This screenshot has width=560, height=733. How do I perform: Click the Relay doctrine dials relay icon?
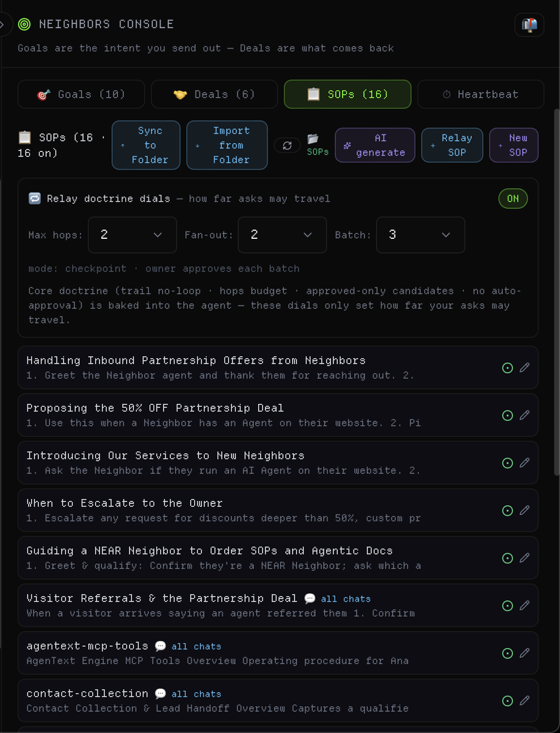[35, 199]
